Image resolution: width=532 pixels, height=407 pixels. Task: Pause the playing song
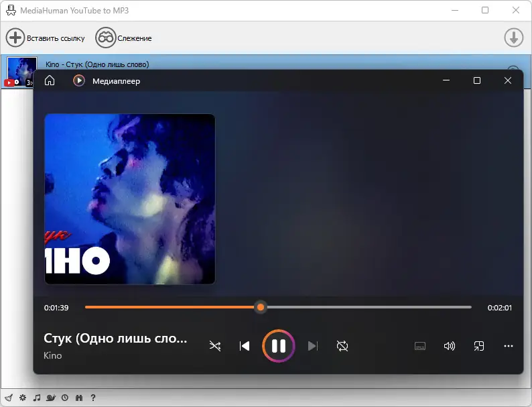279,346
